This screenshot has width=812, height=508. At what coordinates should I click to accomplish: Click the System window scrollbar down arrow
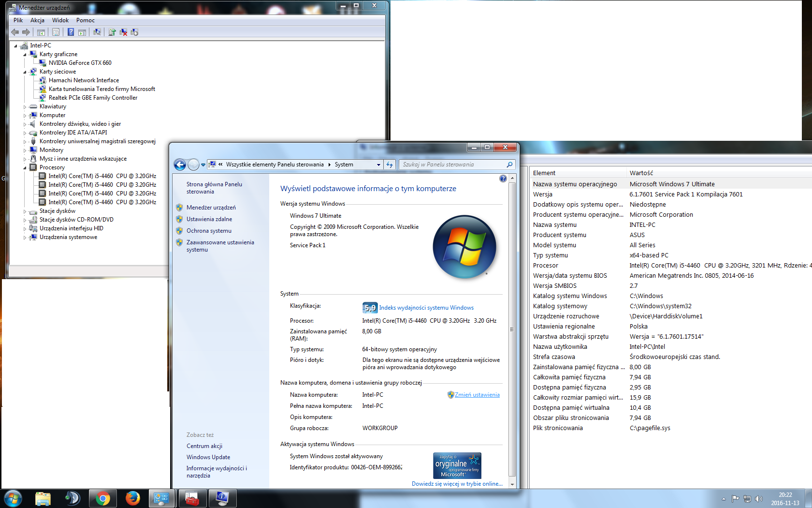[x=512, y=484]
